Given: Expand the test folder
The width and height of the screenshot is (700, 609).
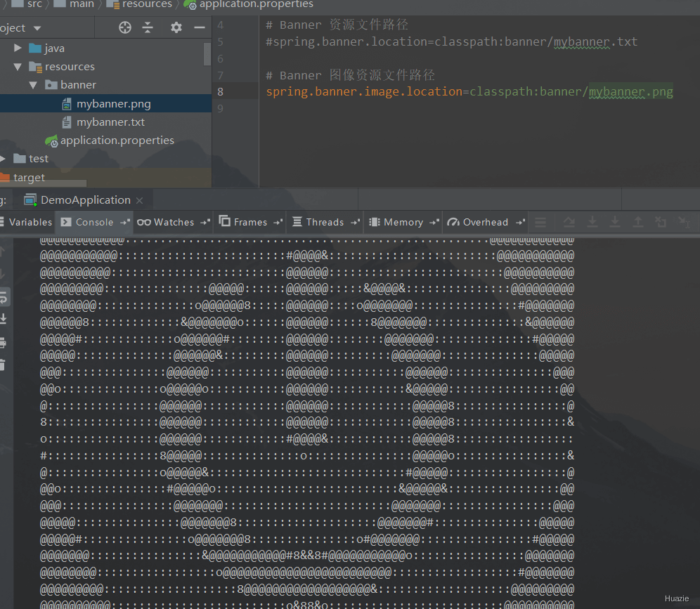Looking at the screenshot, I should click(x=3, y=158).
